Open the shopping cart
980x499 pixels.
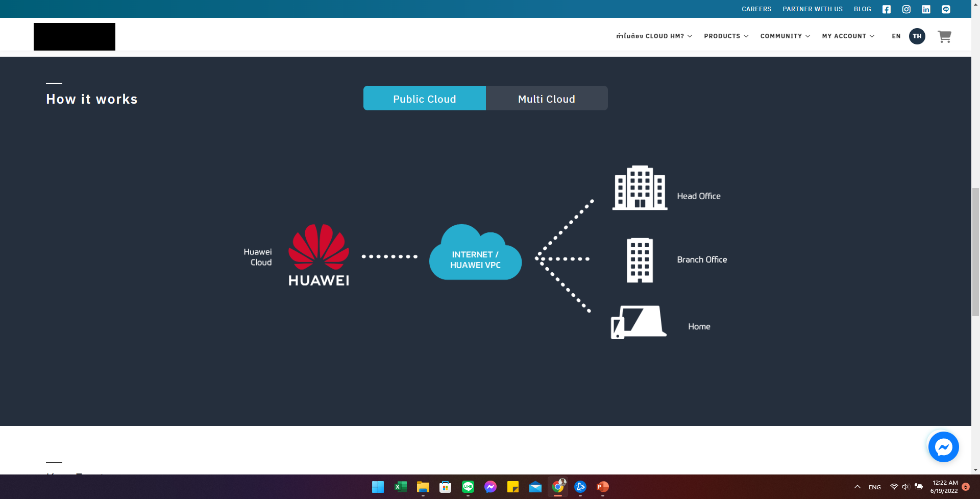click(944, 36)
